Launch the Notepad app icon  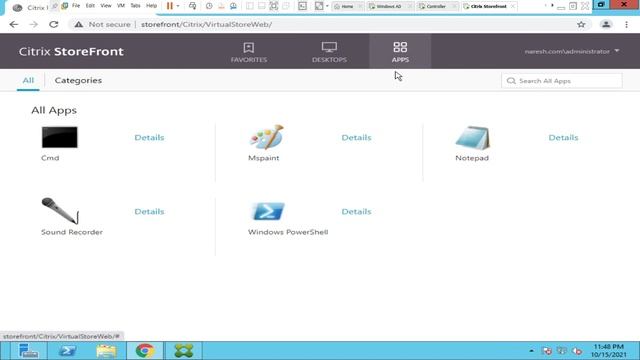click(473, 138)
